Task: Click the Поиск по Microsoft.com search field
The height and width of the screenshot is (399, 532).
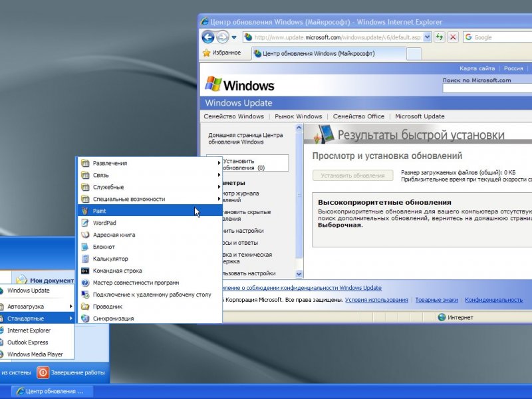Action: pos(487,88)
